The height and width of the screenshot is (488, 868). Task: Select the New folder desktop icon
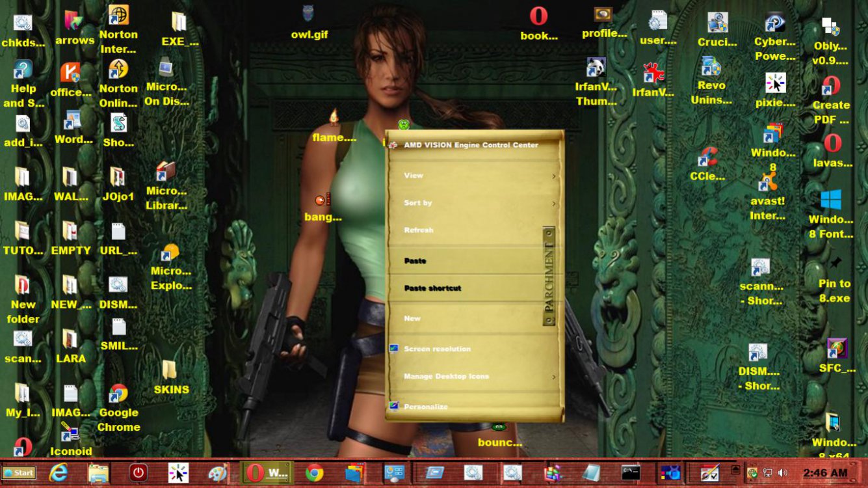point(23,300)
